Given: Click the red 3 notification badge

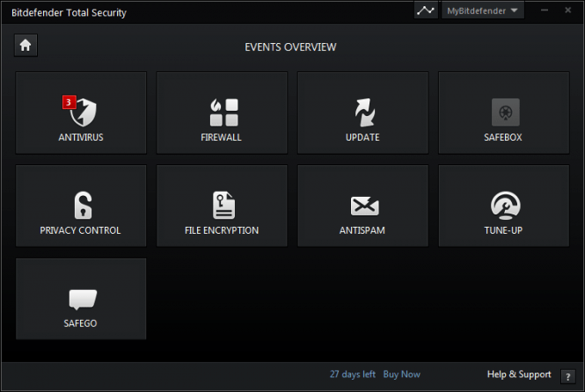Looking at the screenshot, I should tap(69, 103).
